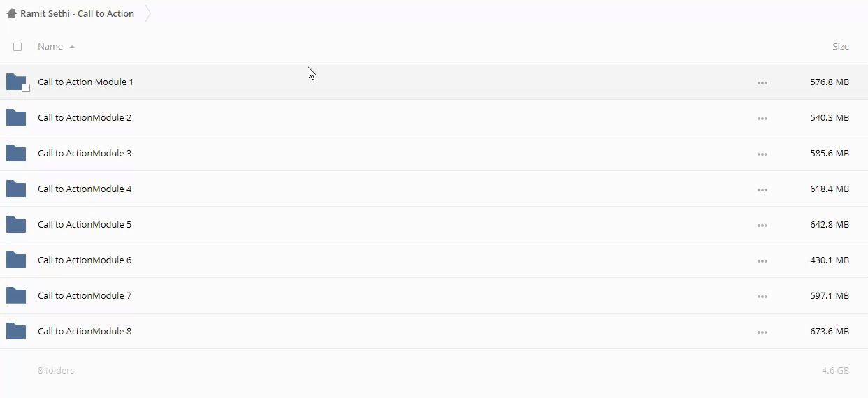Click the Call to ActionModule 7 folder icon
The width and height of the screenshot is (868, 398).
(15, 295)
